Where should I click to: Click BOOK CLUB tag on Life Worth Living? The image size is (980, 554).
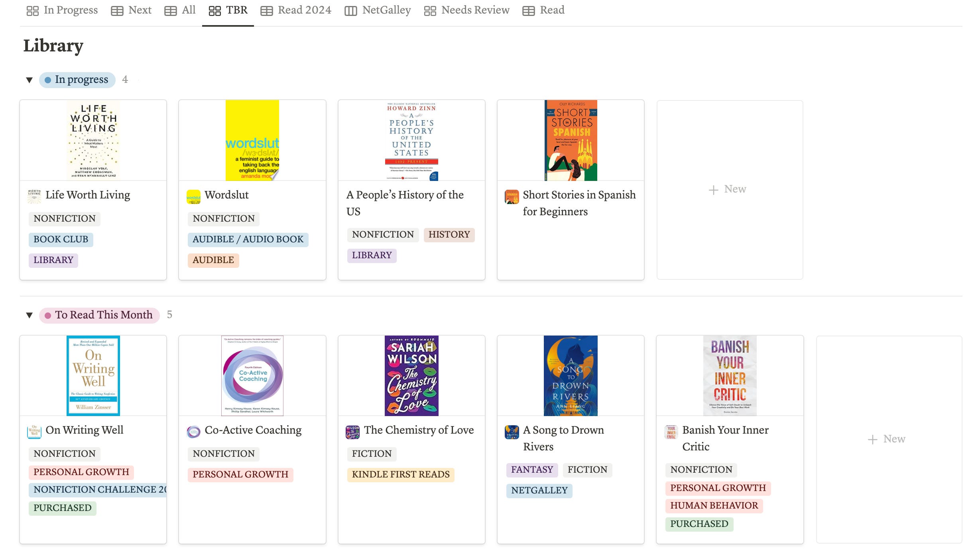(x=61, y=240)
